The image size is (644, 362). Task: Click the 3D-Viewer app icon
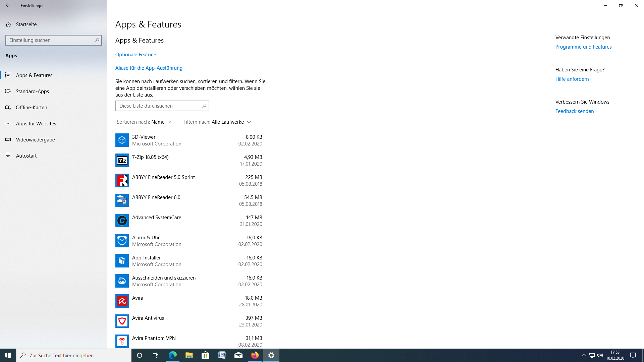[x=122, y=140]
